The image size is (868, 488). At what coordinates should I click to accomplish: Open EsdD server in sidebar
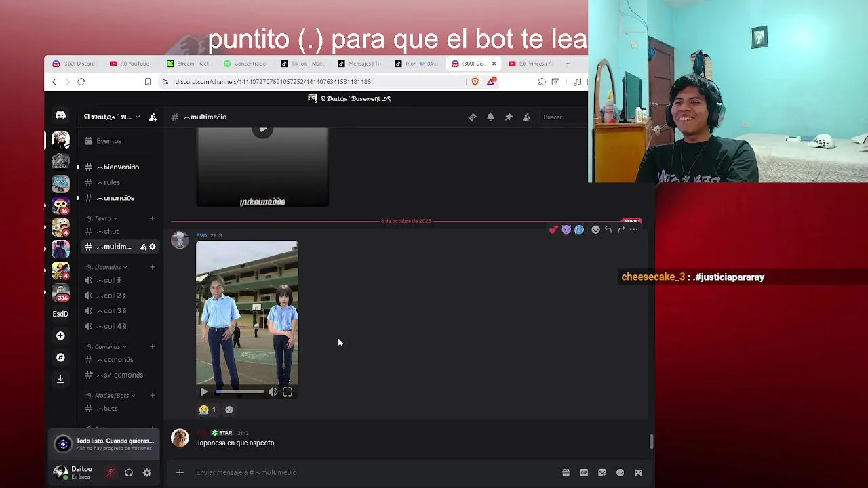click(60, 314)
